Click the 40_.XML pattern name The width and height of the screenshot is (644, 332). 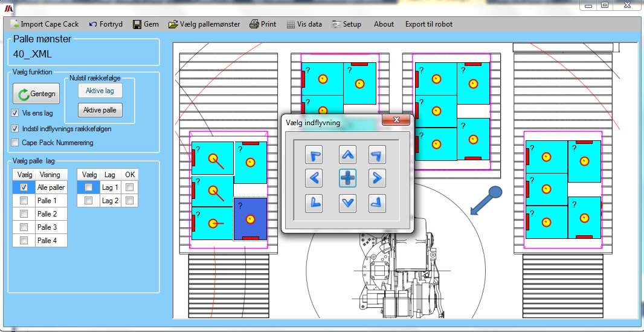(33, 54)
